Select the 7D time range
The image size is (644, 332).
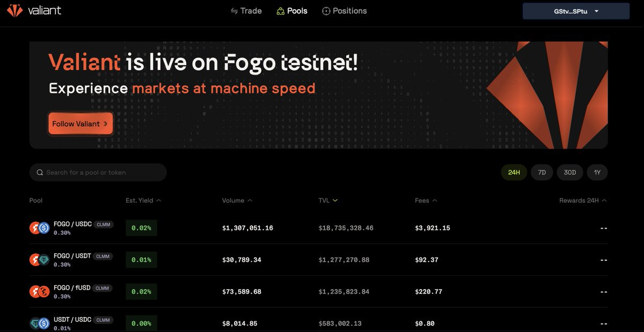pyautogui.click(x=542, y=172)
